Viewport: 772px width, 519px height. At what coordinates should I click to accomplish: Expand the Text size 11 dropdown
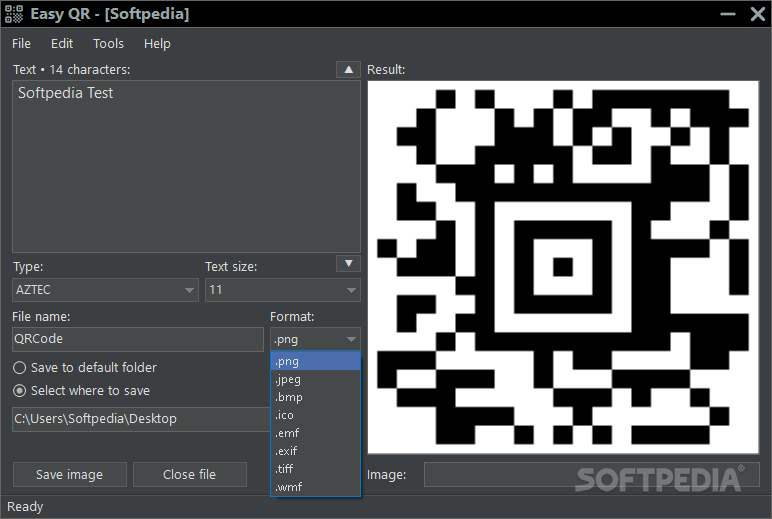283,290
